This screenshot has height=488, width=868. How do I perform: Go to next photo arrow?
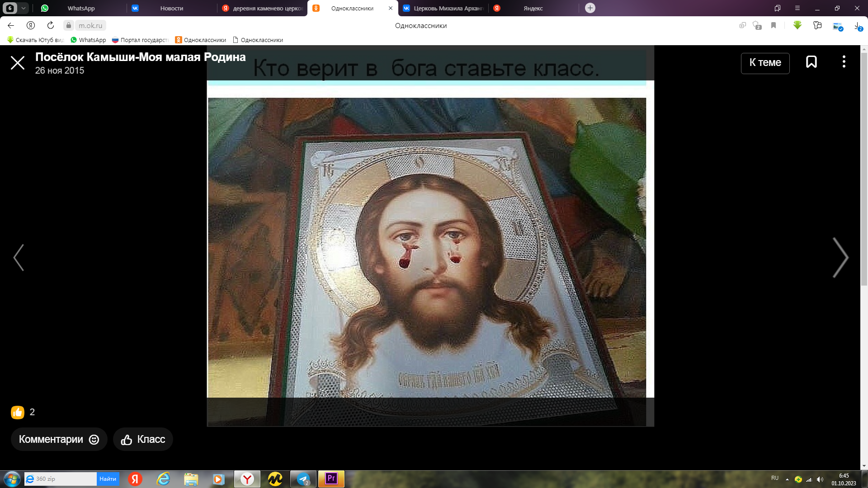coord(840,258)
